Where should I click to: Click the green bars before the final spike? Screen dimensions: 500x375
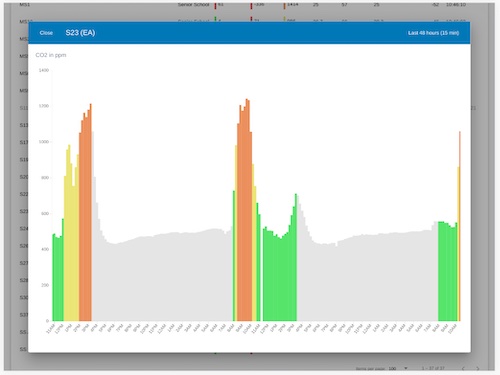(x=447, y=272)
